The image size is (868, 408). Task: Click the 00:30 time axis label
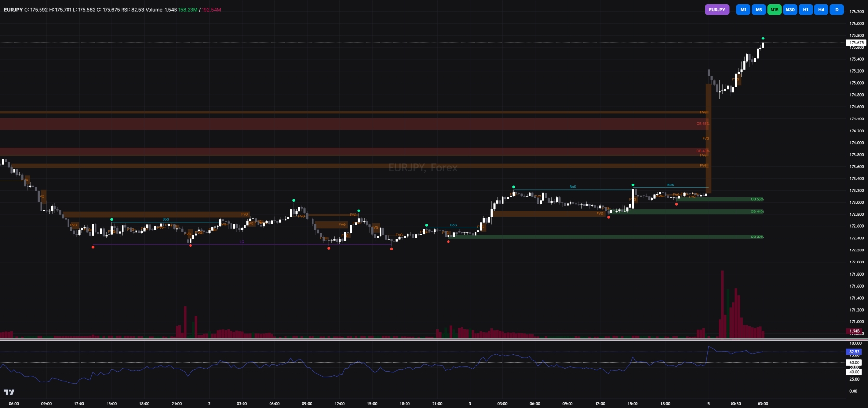[x=735, y=404]
